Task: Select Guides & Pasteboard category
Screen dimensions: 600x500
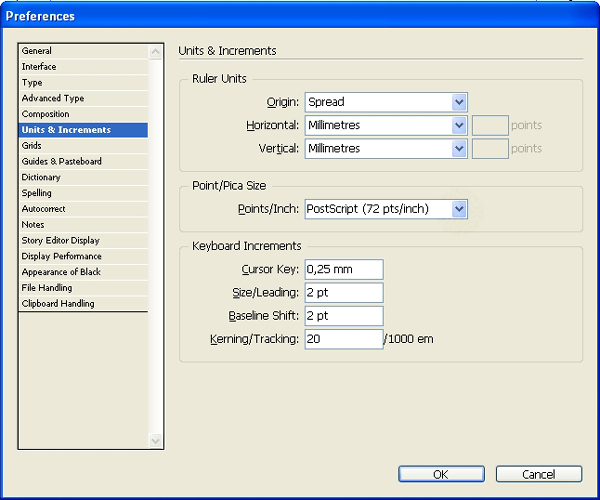Action: pyautogui.click(x=83, y=161)
